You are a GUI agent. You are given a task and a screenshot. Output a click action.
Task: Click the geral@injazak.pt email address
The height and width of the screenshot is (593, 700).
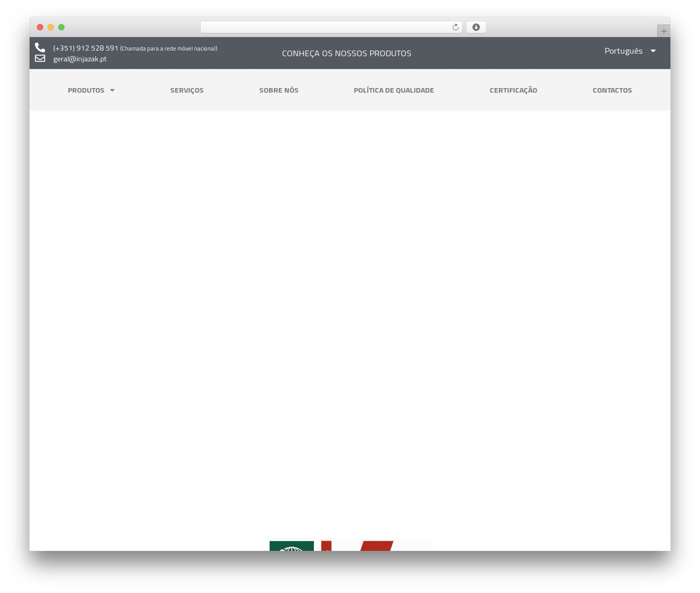tap(80, 59)
